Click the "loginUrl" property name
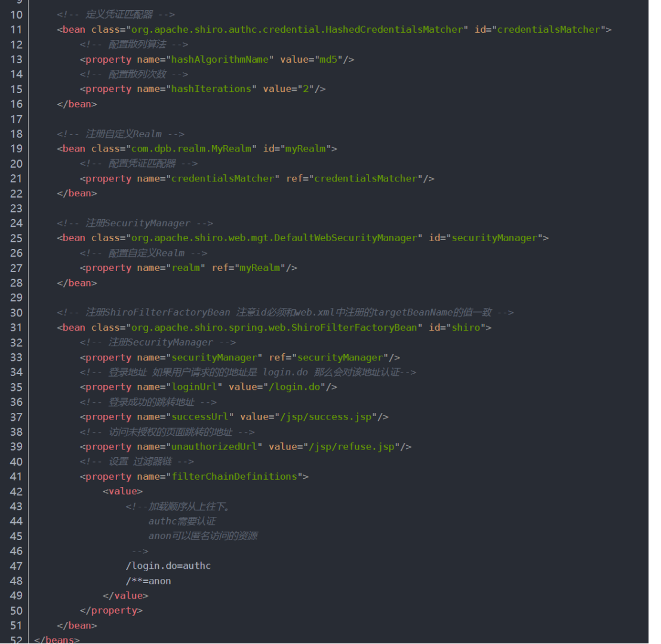The height and width of the screenshot is (644, 661). 194,387
